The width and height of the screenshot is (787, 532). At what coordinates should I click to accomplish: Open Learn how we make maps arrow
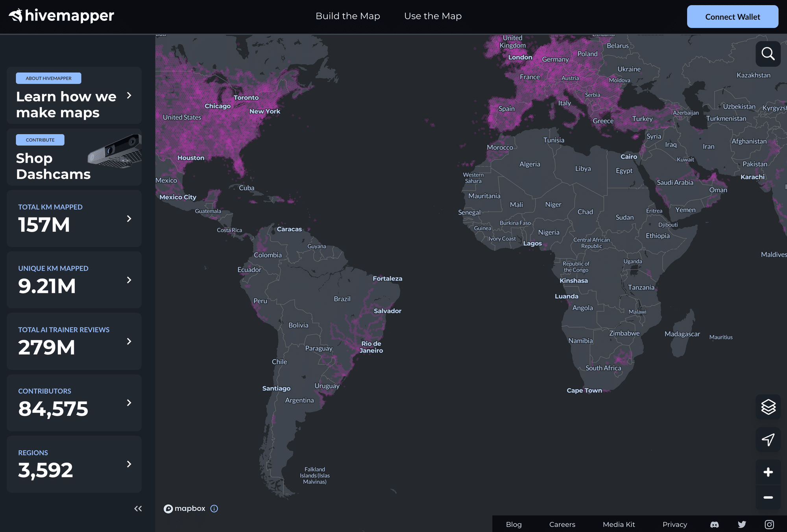(129, 96)
